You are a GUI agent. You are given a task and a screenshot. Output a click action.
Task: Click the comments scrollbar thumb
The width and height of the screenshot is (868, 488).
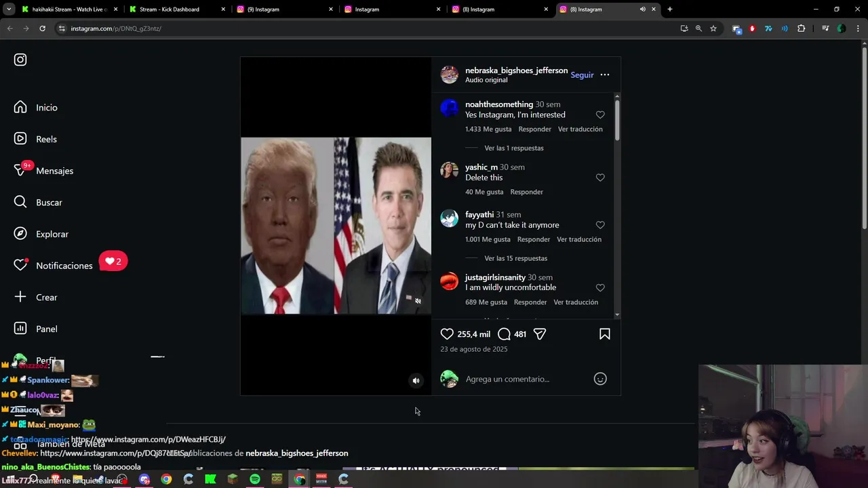coord(617,120)
